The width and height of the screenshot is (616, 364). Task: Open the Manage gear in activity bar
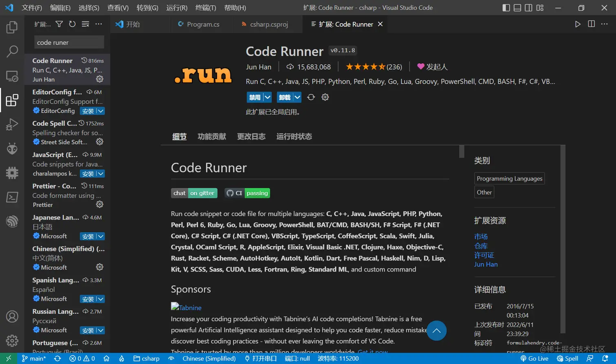12,340
